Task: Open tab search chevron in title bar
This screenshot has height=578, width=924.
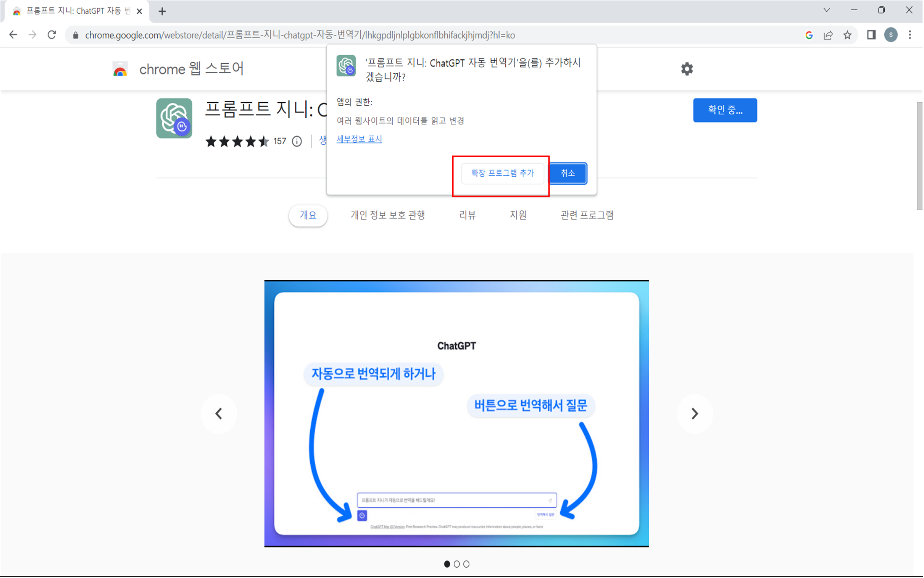Action: [x=827, y=10]
